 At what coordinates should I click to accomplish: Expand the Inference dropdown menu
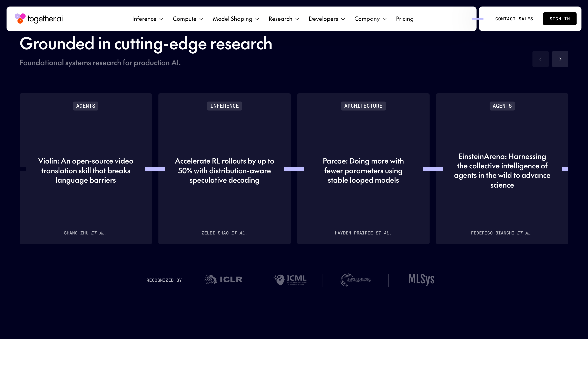click(147, 19)
